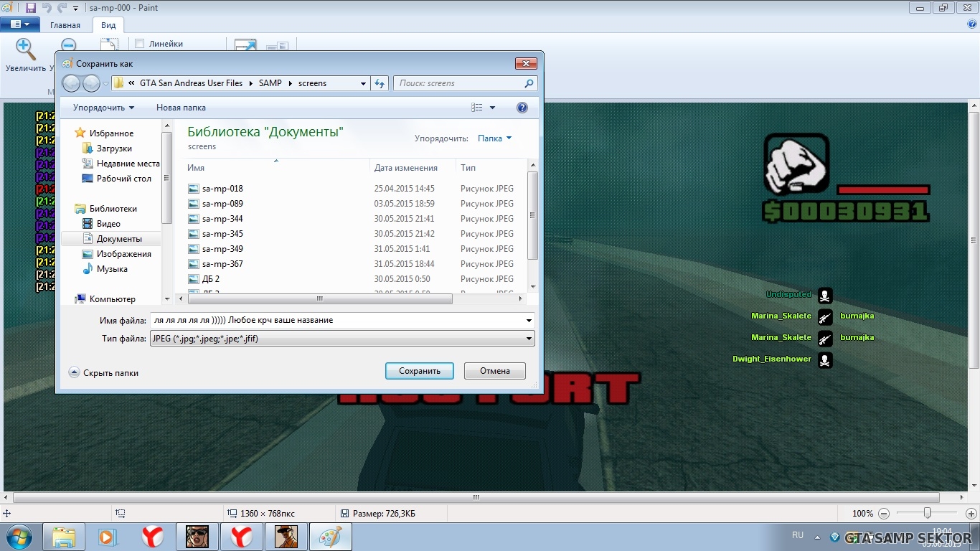980x551 pixels.
Task: Click the Новая папка button
Action: point(181,108)
